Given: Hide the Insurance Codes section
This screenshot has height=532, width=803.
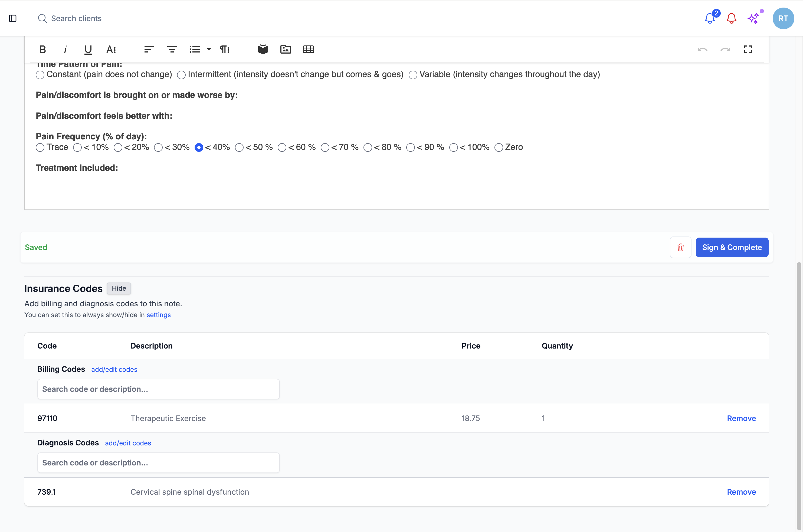Looking at the screenshot, I should point(119,288).
